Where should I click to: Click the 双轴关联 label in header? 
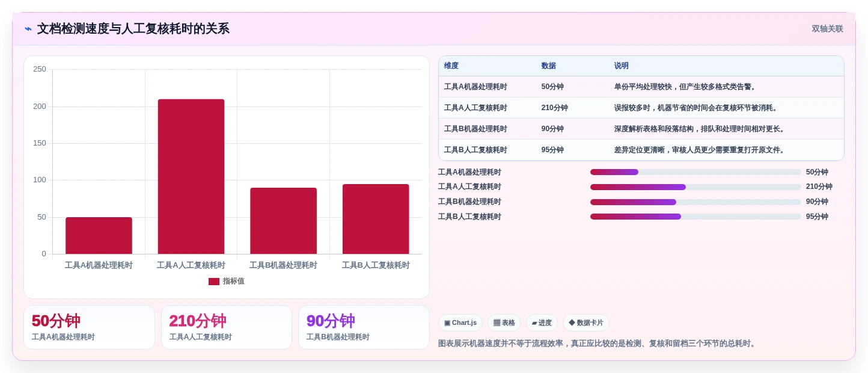point(827,29)
